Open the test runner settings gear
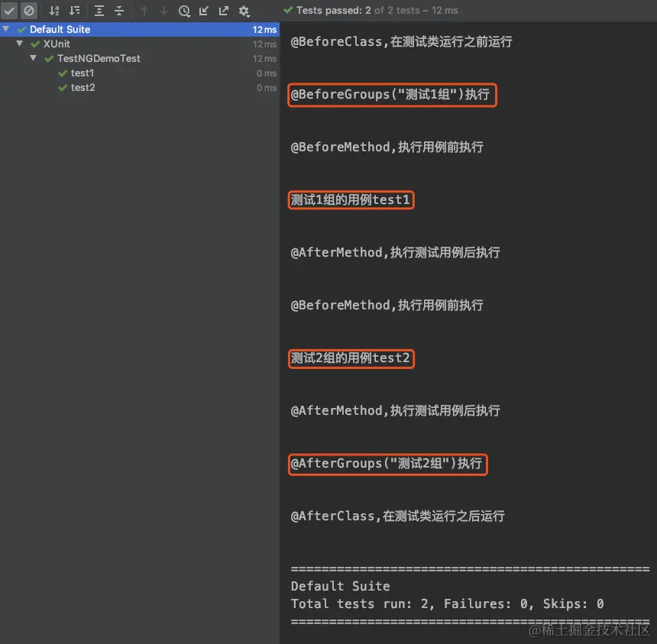 [244, 11]
